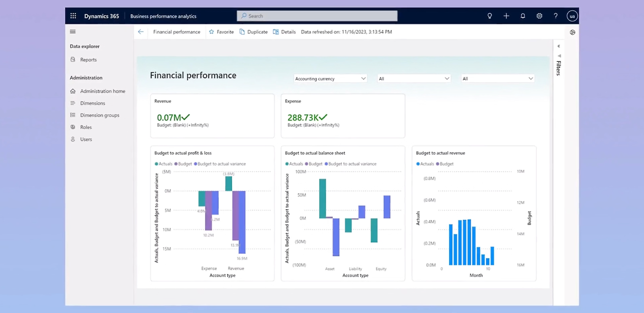Image resolution: width=644 pixels, height=313 pixels.
Task: Click the Duplicate button label
Action: (257, 32)
